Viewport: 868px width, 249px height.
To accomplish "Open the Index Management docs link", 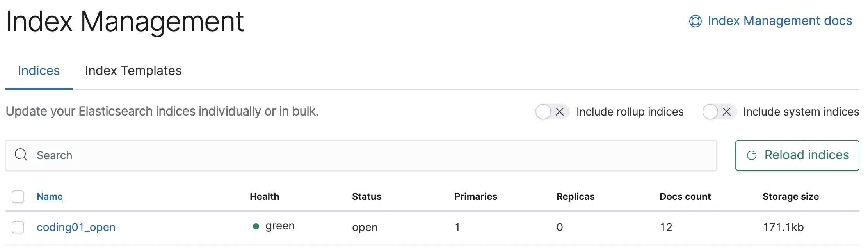I will [779, 21].
